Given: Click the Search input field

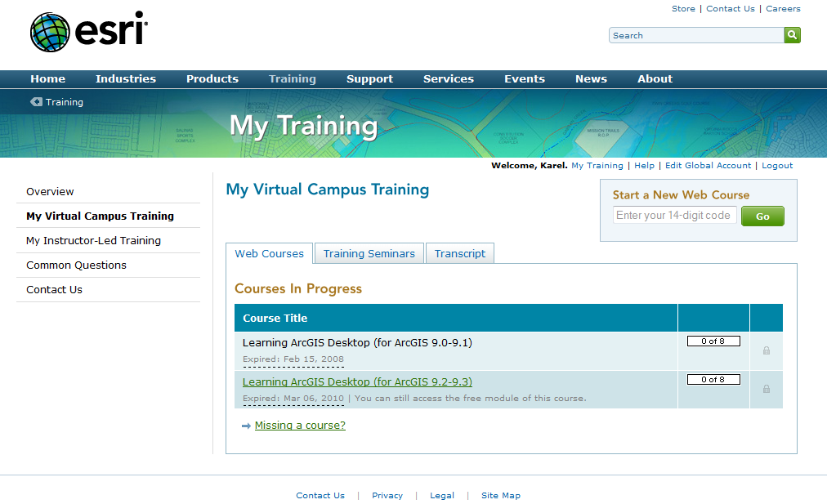Looking at the screenshot, I should (x=697, y=35).
